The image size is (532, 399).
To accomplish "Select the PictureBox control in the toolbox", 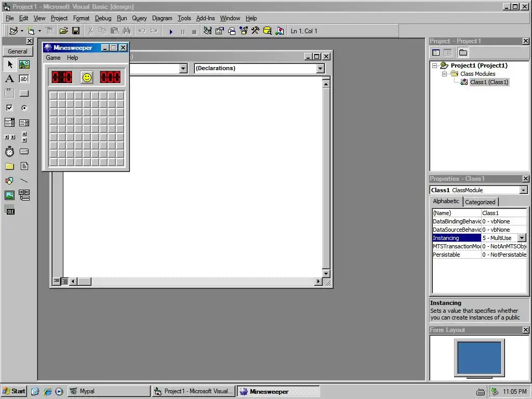I will pos(24,64).
